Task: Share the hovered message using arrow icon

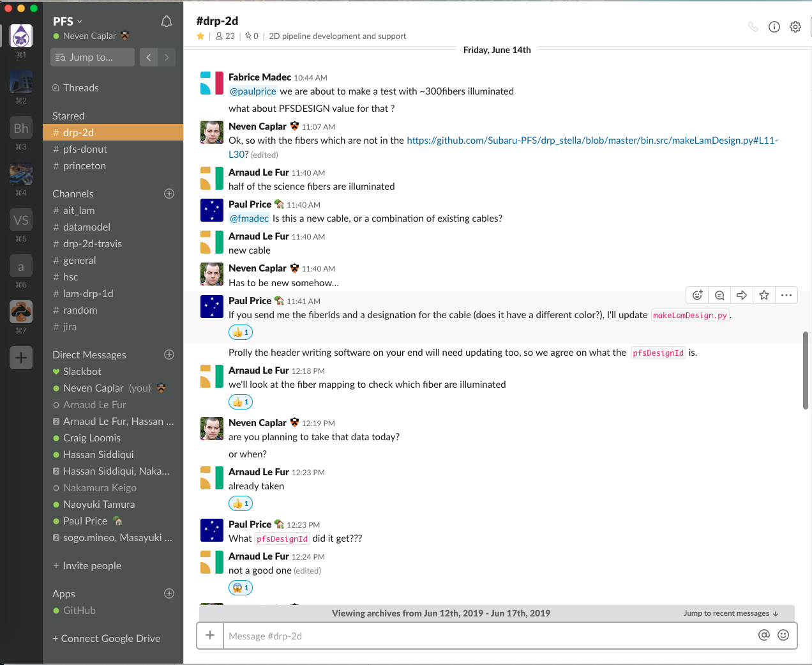Action: coord(742,295)
